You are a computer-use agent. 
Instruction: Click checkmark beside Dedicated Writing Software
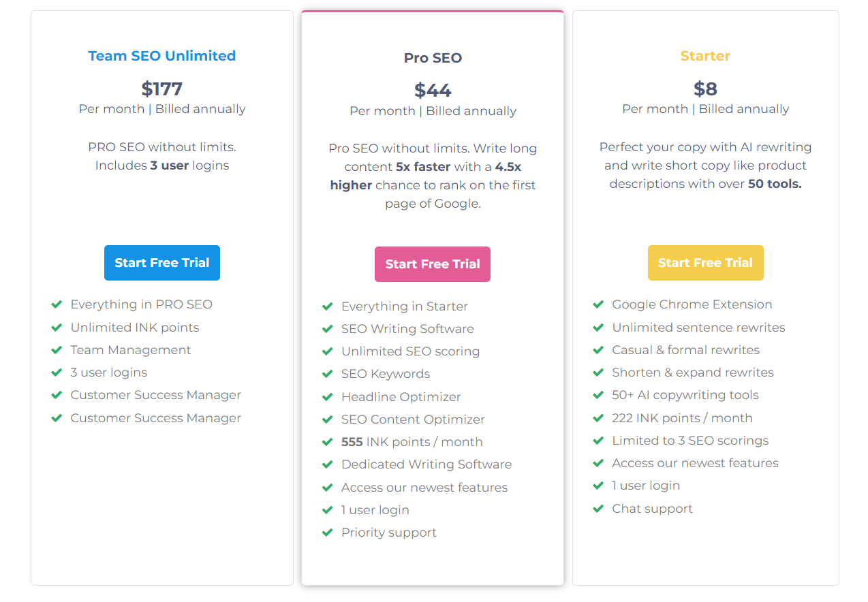(x=328, y=464)
